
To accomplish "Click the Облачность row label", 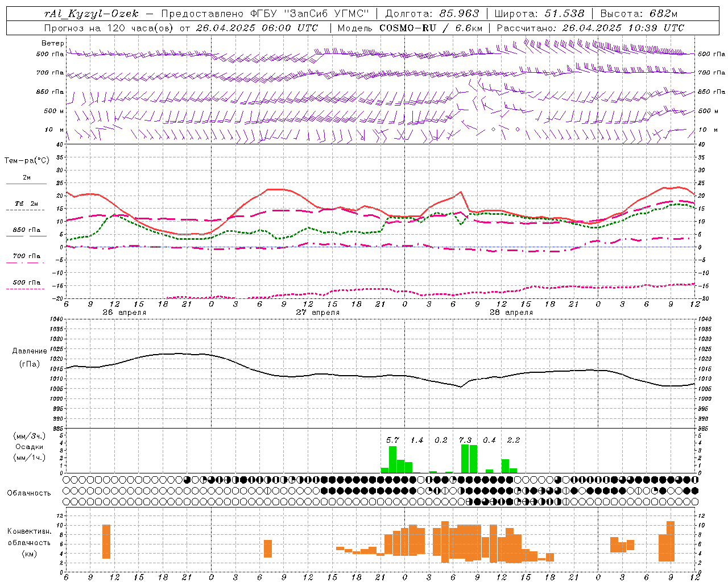I will pyautogui.click(x=29, y=493).
